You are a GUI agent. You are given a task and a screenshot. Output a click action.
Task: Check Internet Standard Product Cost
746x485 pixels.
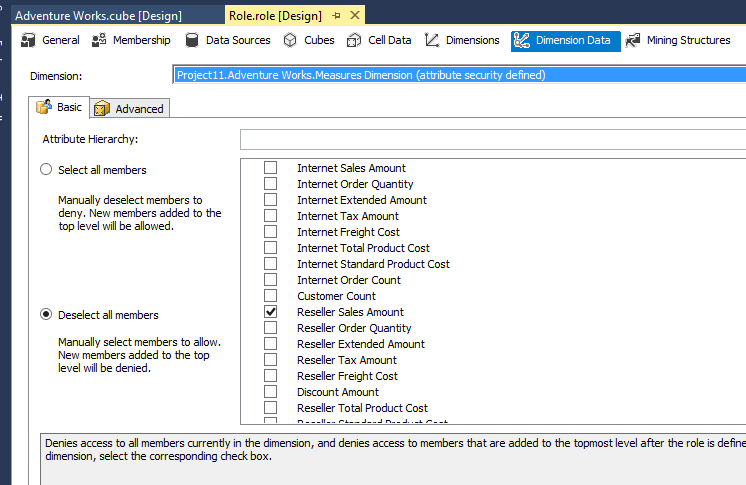coord(270,264)
